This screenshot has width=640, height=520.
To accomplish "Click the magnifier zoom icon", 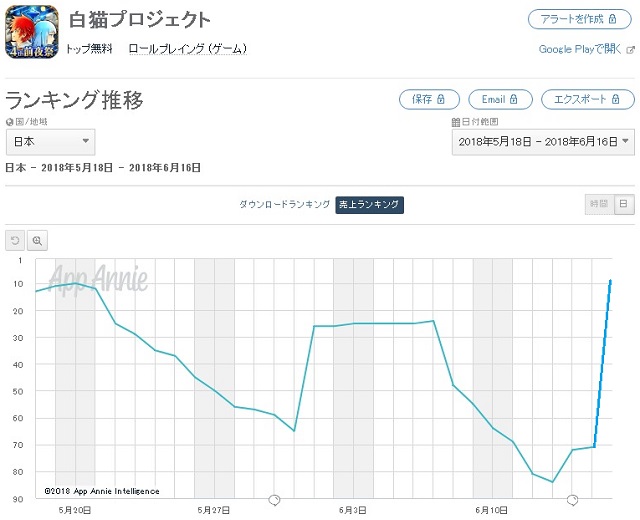I will tap(38, 240).
